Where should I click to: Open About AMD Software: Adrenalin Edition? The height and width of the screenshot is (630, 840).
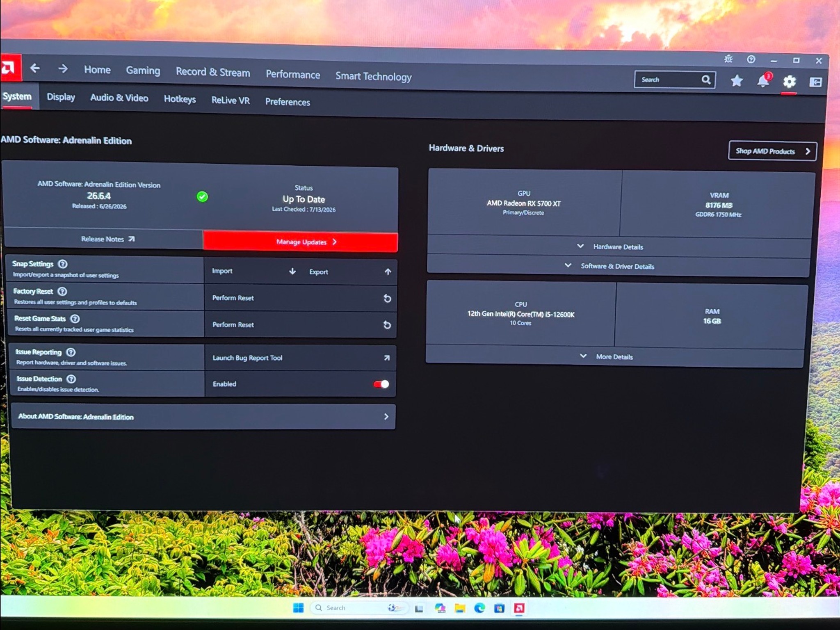[x=203, y=416]
